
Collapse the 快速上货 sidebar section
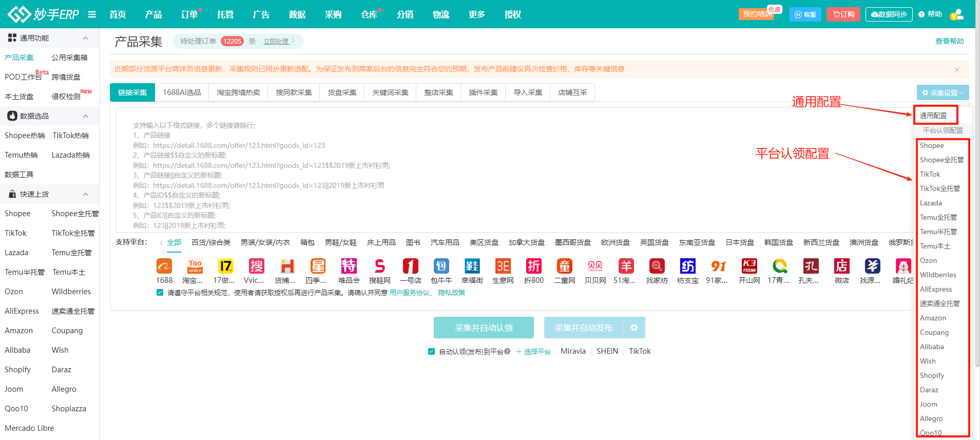pyautogui.click(x=85, y=194)
